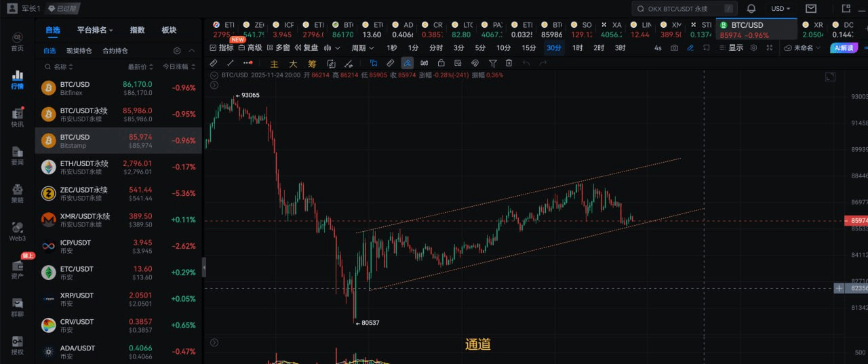Toggle the highlighted brush tool in drawing toolbar

coord(407,63)
